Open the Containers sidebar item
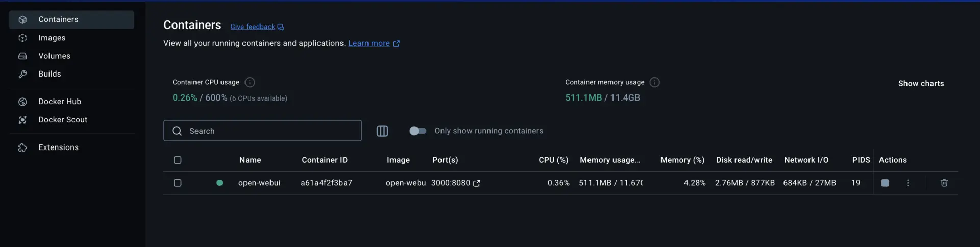980x247 pixels. [x=71, y=19]
